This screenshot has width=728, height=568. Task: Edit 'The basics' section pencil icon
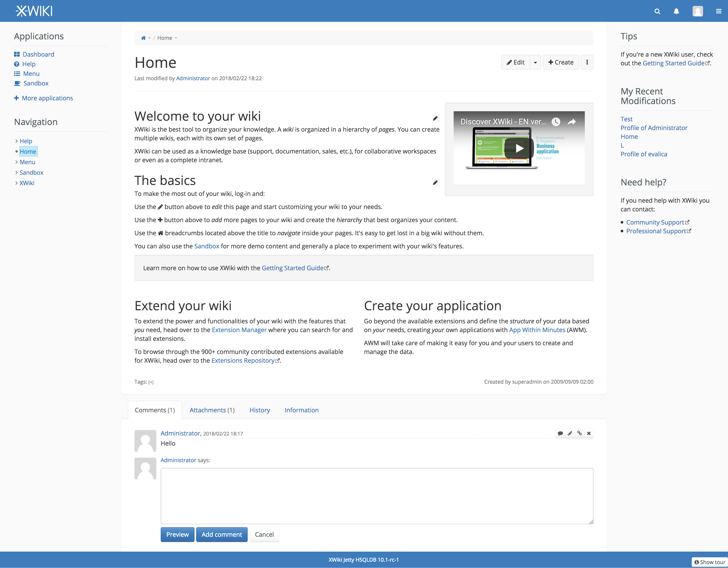[435, 183]
